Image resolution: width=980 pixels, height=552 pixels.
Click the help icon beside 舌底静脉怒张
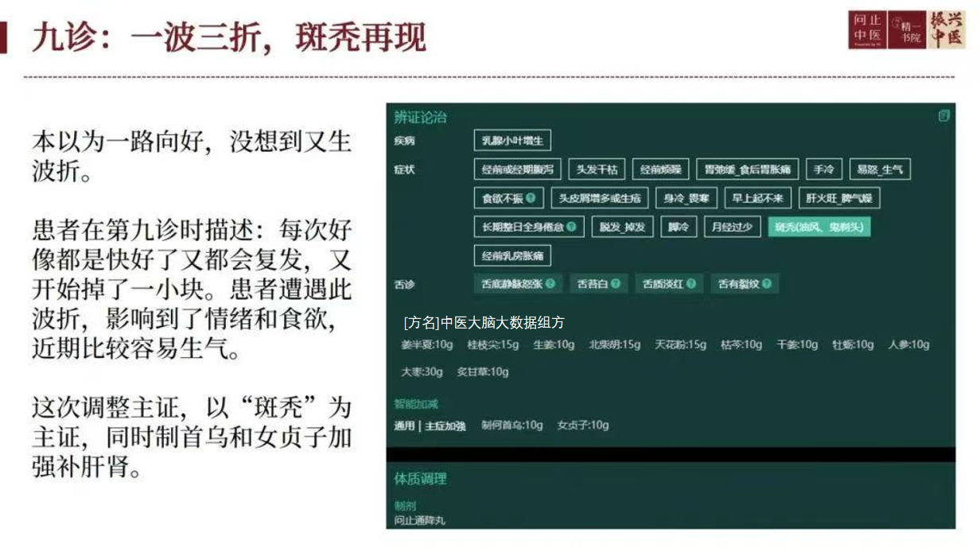click(550, 283)
